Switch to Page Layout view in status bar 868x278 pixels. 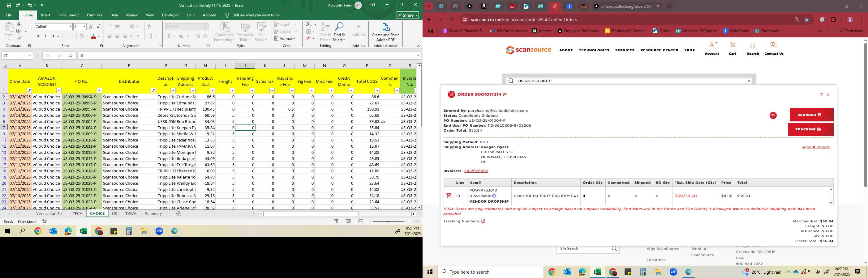pyautogui.click(x=348, y=221)
